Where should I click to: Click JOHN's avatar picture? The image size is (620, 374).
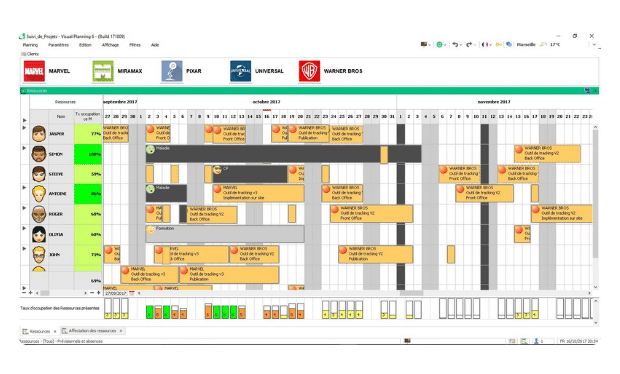pos(39,255)
